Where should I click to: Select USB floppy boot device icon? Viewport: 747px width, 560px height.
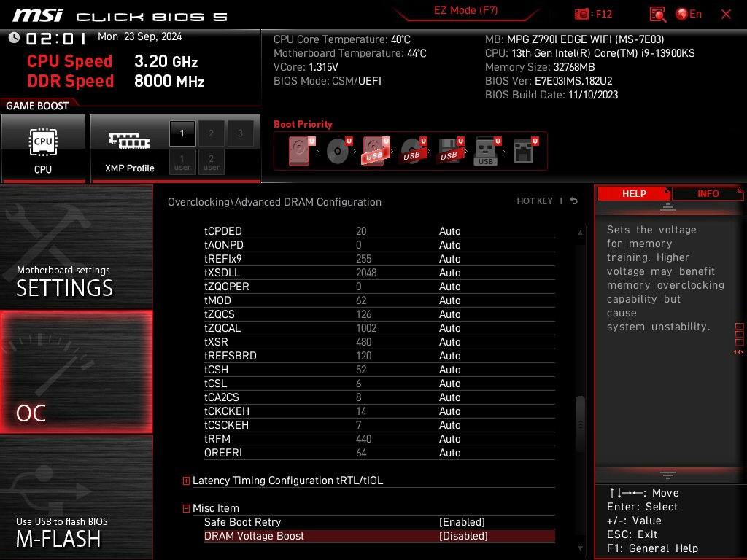[449, 150]
